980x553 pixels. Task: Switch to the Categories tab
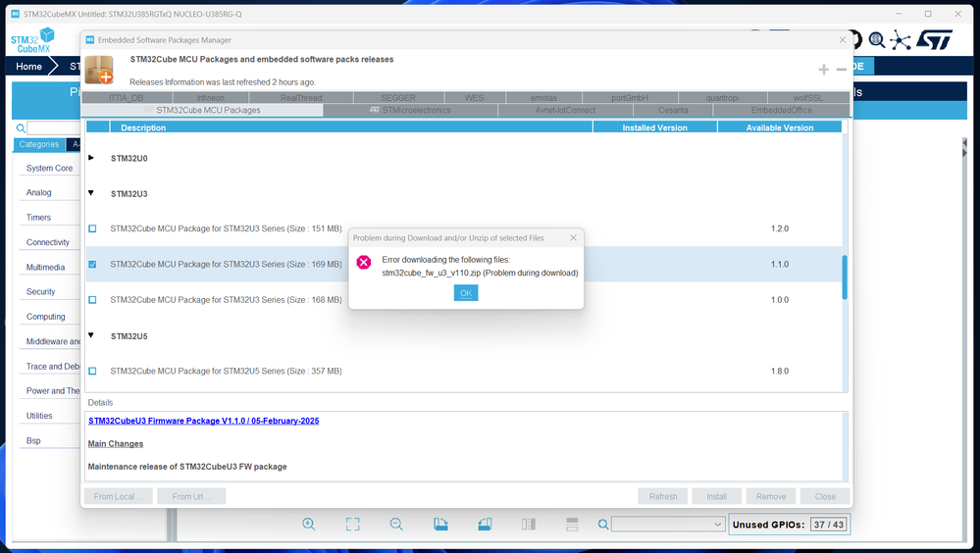(x=39, y=144)
